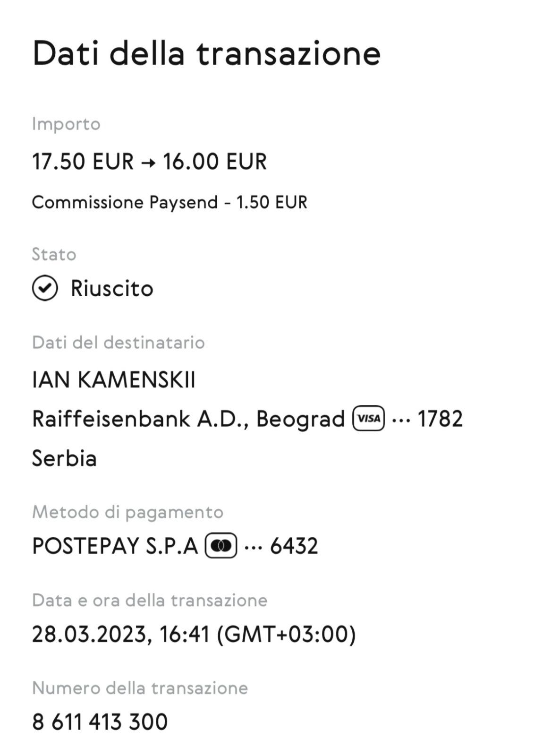Click recipient card ending 1782

(x=439, y=419)
